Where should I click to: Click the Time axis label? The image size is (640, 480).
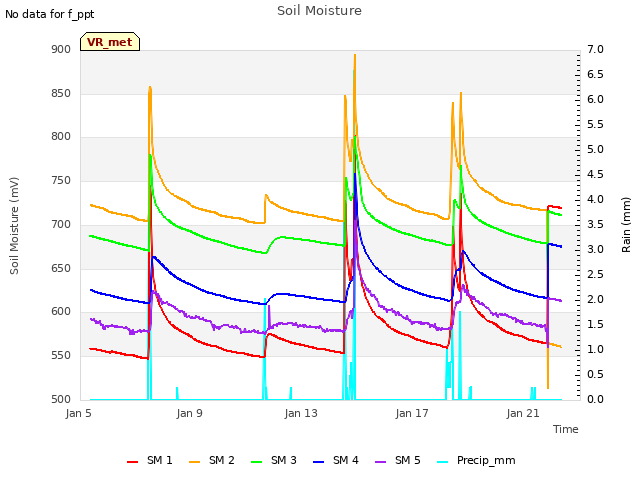click(x=566, y=429)
